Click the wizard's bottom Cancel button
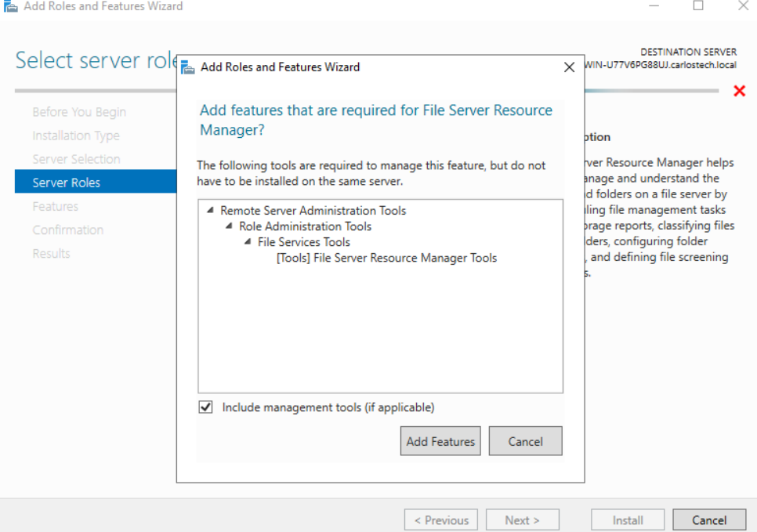The height and width of the screenshot is (532, 757). tap(709, 520)
